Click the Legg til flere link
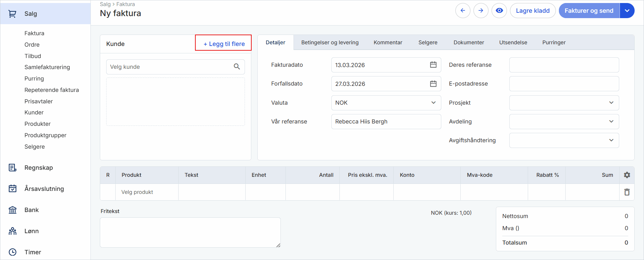The height and width of the screenshot is (260, 644). [224, 44]
